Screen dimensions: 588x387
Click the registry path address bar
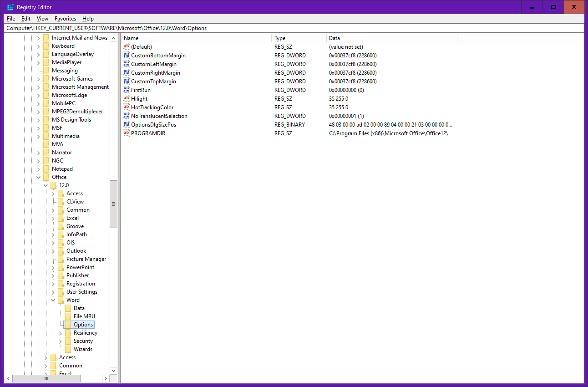tap(294, 28)
